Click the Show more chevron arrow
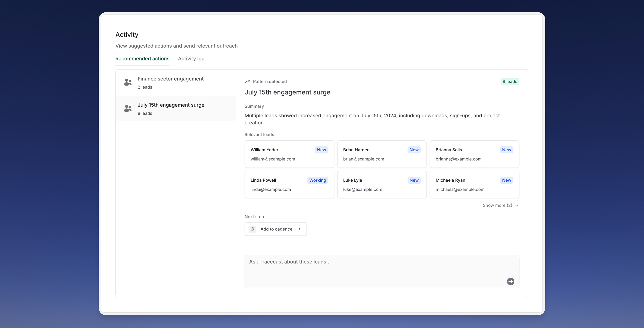644x328 pixels. [517, 205]
